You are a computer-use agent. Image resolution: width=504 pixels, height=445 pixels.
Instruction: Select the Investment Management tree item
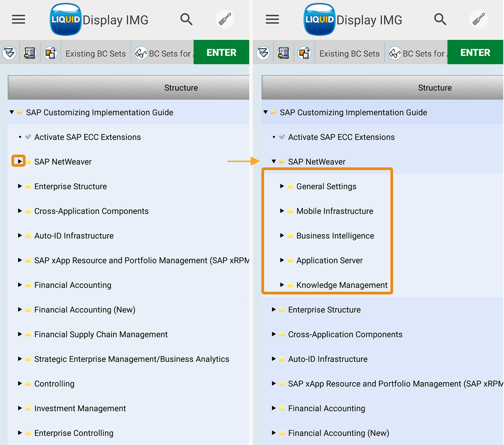80,408
